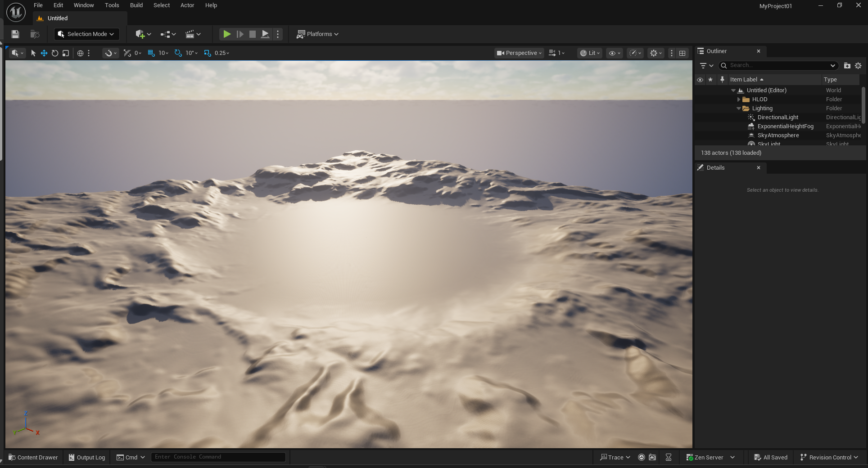The image size is (868, 468).
Task: Open the surface snapping dropdown
Action: coord(110,53)
